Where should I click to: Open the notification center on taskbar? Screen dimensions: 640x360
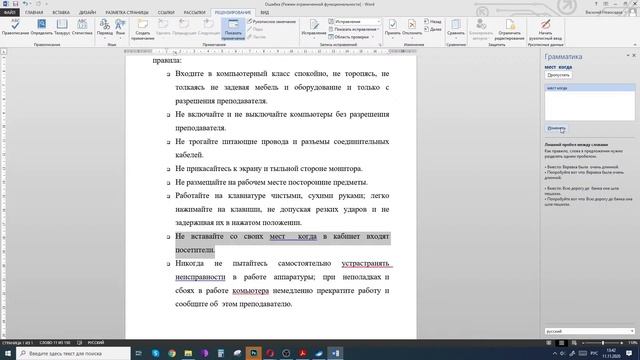coord(629,353)
